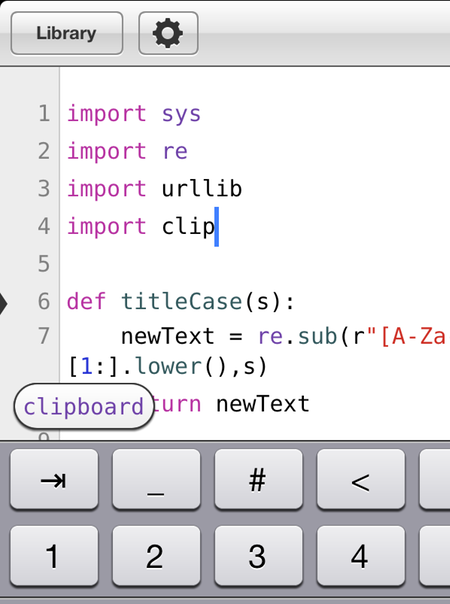Click the function marker arrow beside line 6
The image size is (450, 604).
click(3, 304)
